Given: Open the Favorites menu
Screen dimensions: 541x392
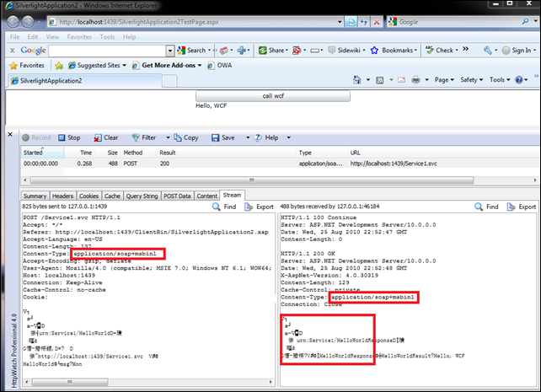Looking at the screenshot, I should coord(79,37).
